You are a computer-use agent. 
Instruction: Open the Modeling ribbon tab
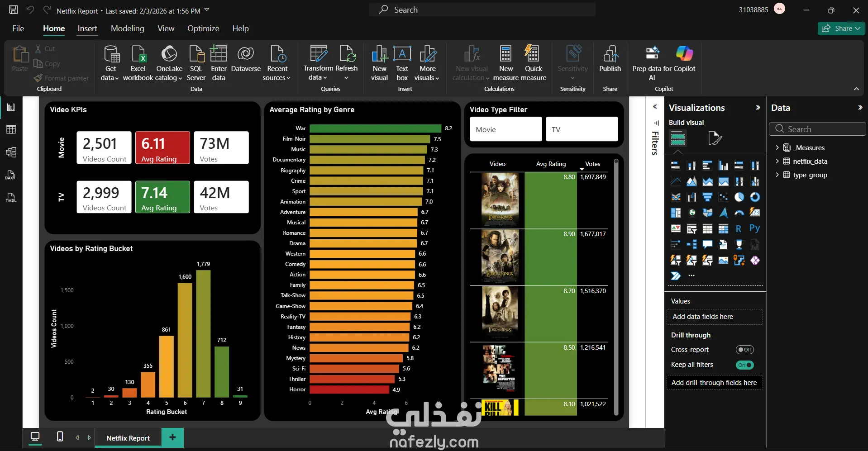point(128,28)
